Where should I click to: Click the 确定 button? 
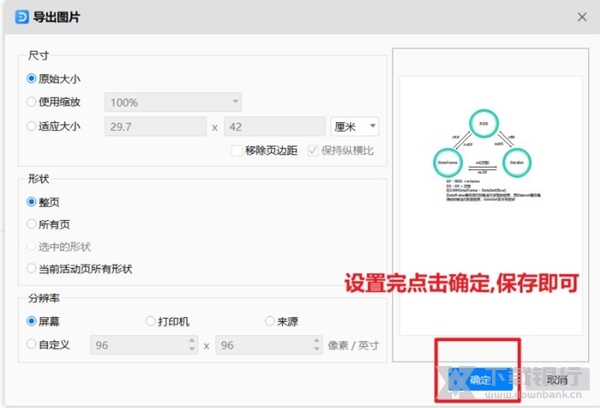point(480,380)
